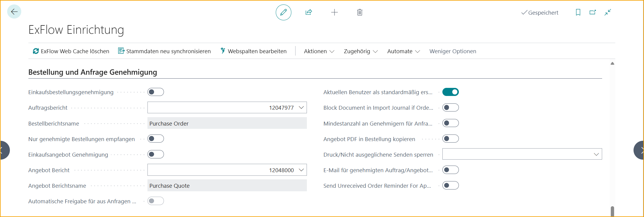644x217 pixels.
Task: Open the share icon
Action: [309, 12]
